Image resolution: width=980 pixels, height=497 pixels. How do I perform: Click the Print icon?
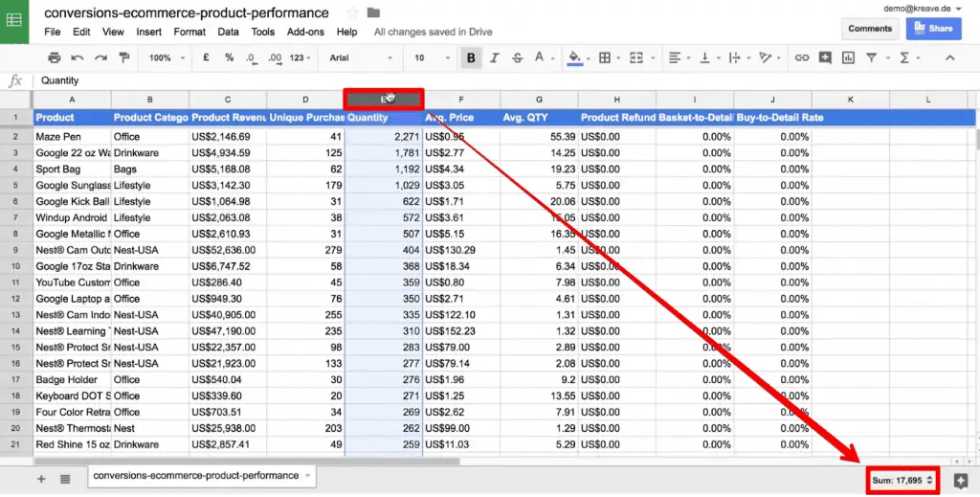(x=55, y=57)
